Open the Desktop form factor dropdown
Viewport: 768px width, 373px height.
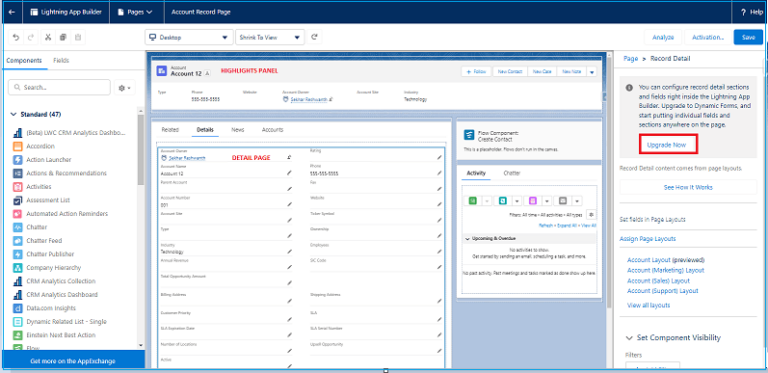pos(189,37)
